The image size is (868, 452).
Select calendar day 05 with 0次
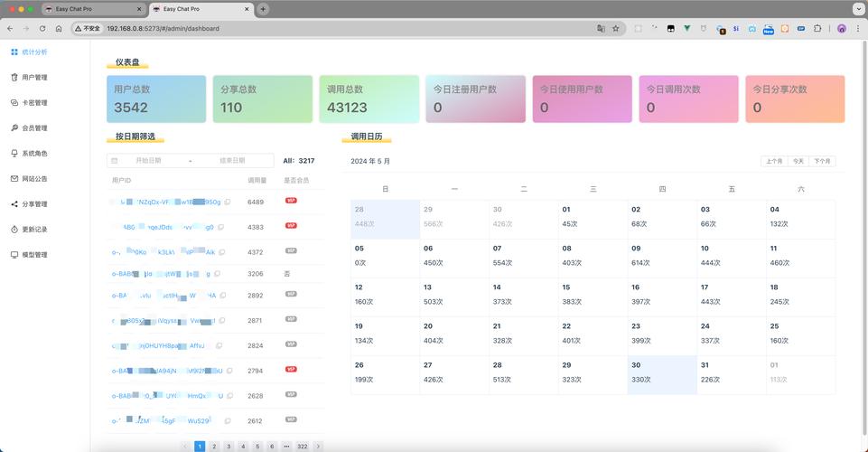[x=386, y=259]
